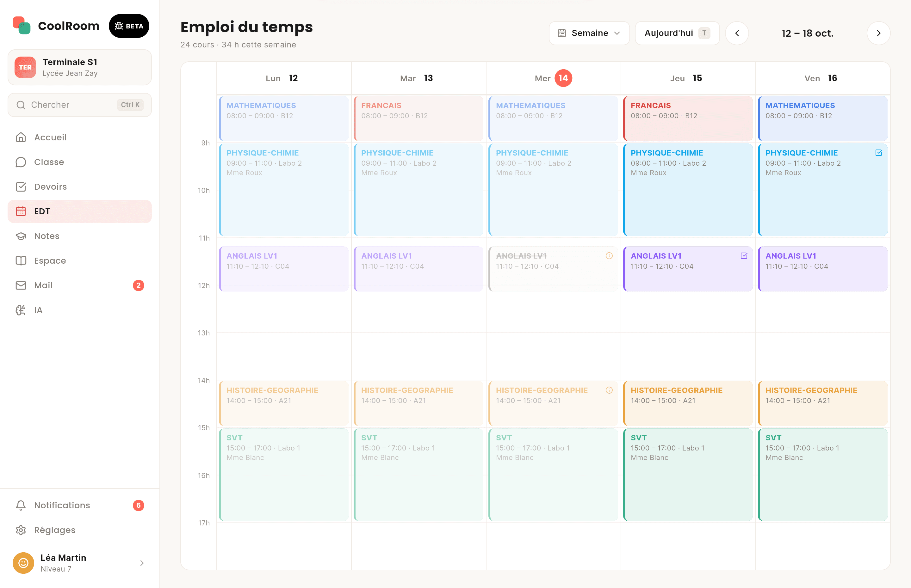911x588 pixels.
Task: Open Classe chat bubble icon
Action: (21, 162)
